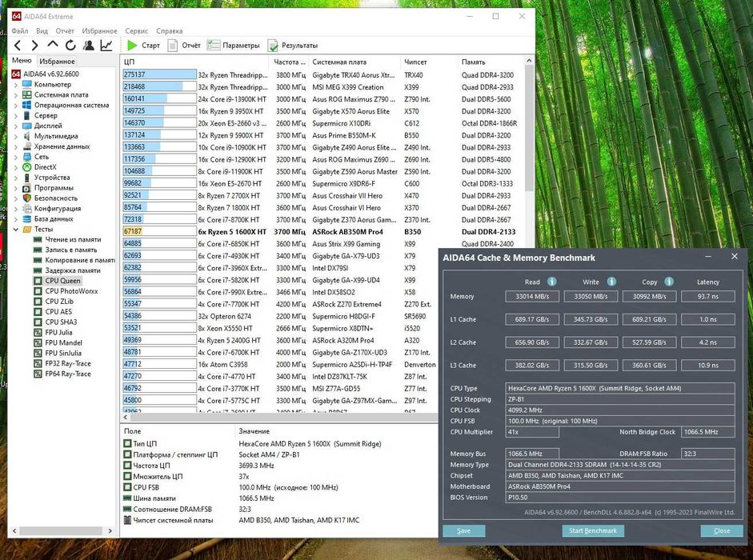Viewport: 753px width, 560px height.
Task: Click the back navigation arrow icon
Action: [18, 46]
